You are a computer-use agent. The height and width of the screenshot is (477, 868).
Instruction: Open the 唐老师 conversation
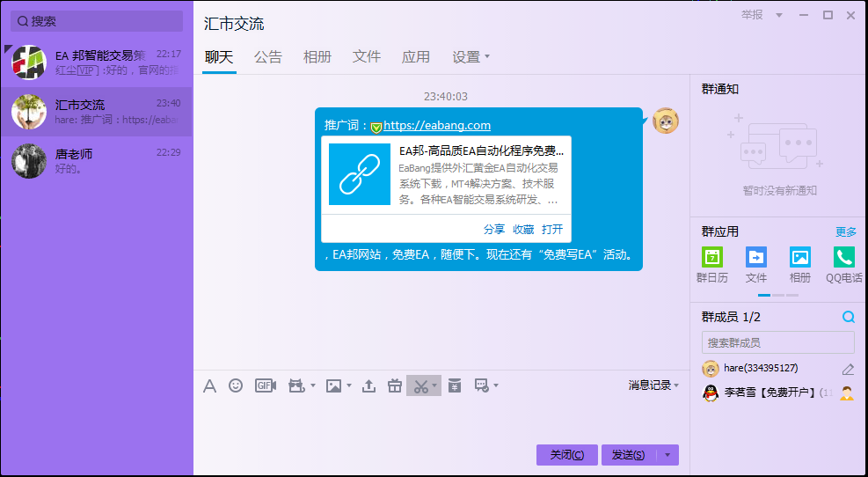point(97,161)
